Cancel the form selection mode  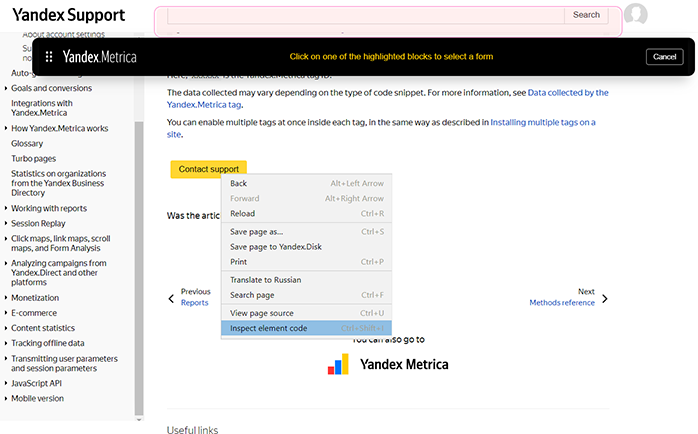[x=664, y=57]
